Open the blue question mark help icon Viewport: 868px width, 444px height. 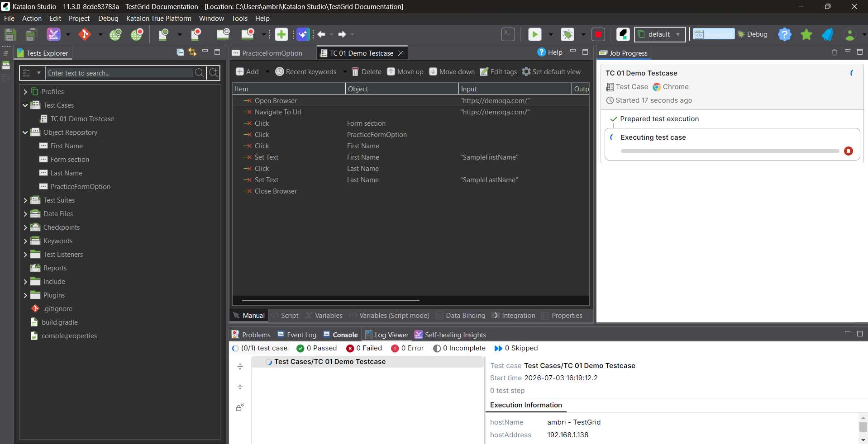coord(785,34)
